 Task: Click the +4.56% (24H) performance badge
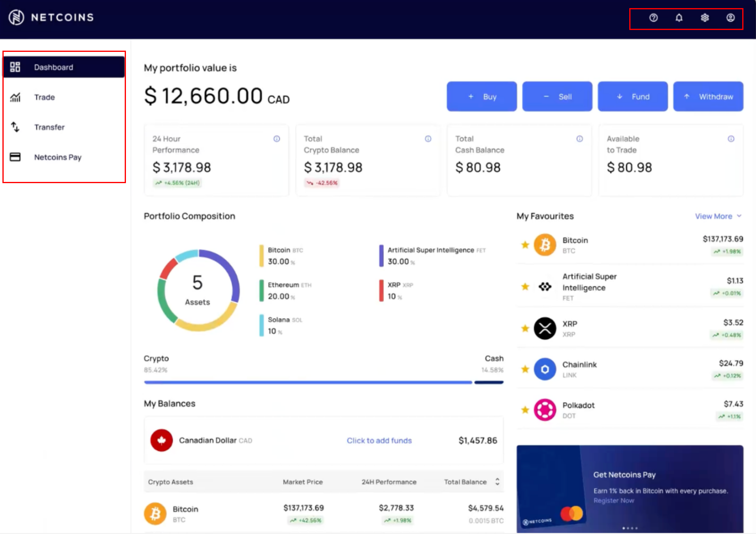[177, 183]
